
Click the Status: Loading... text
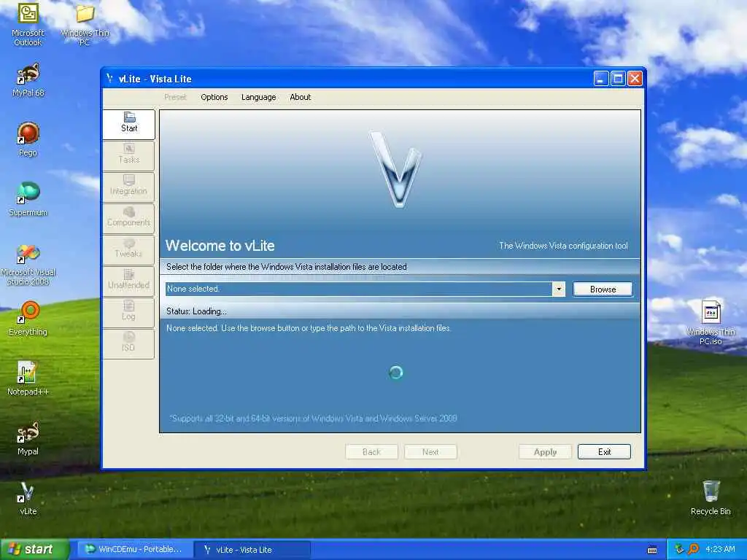[x=196, y=311]
